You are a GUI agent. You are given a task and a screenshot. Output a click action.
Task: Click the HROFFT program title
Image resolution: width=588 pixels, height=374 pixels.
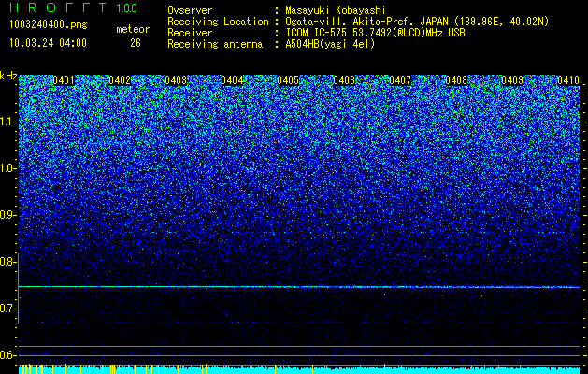tap(59, 7)
